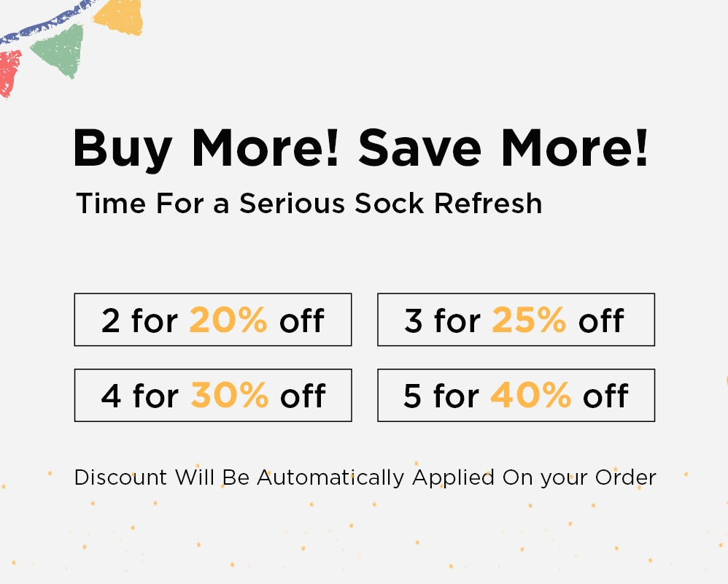Click the "Time For a Serious Sock Refresh" subtitle
This screenshot has height=584, width=728.
click(309, 204)
